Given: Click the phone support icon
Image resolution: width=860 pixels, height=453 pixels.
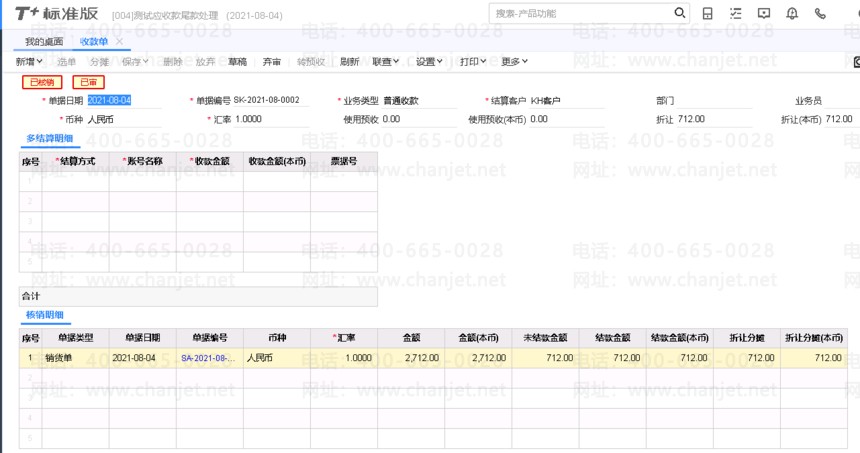Looking at the screenshot, I should (820, 14).
